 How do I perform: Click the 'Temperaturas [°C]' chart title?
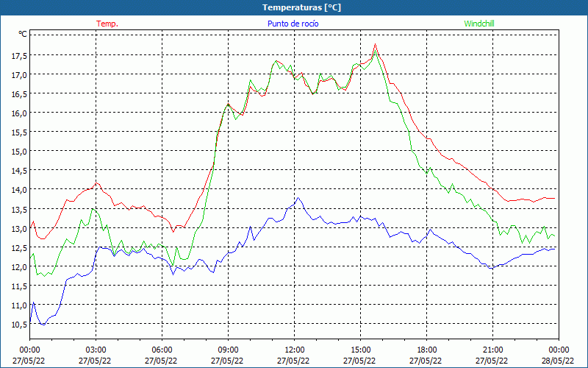tap(301, 7)
